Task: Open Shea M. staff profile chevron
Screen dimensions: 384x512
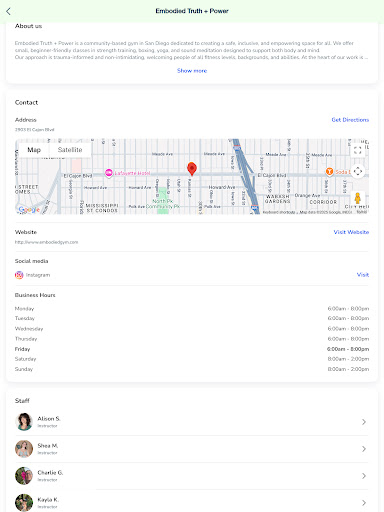Action: click(x=364, y=449)
